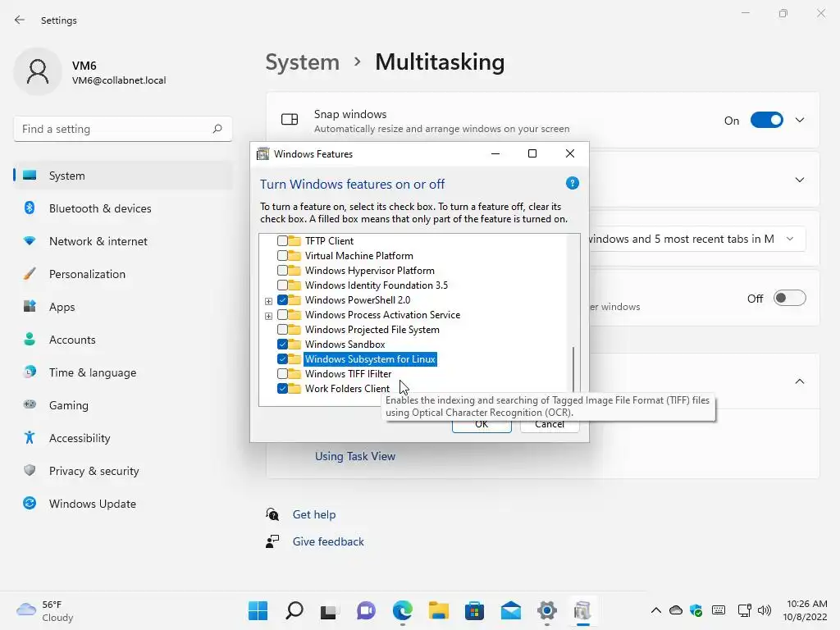
Task: Click the Windows Features taskbar icon
Action: click(582, 610)
